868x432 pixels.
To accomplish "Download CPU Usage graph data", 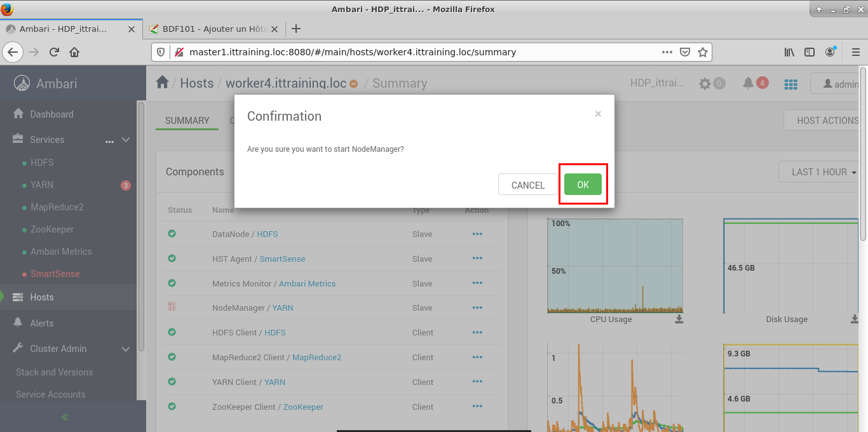I will click(x=679, y=319).
